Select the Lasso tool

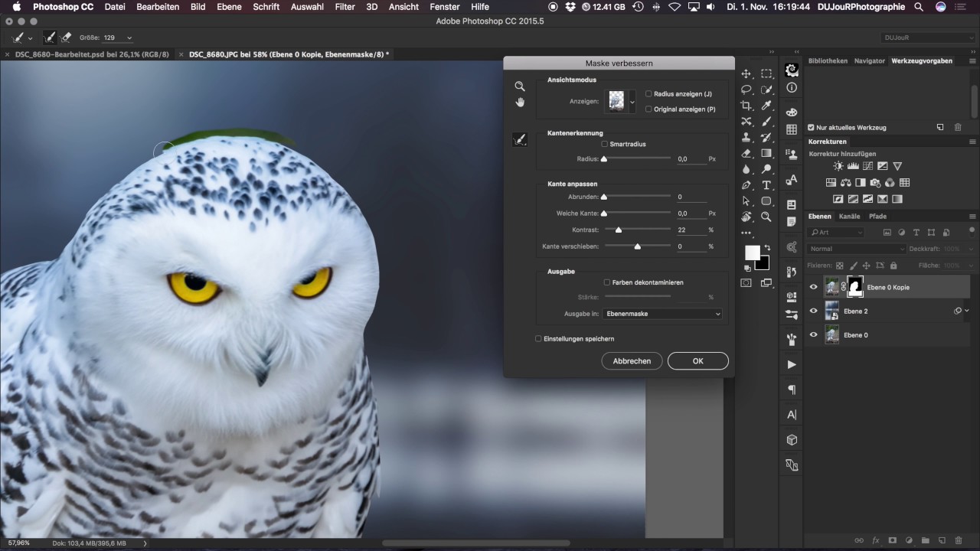coord(746,90)
